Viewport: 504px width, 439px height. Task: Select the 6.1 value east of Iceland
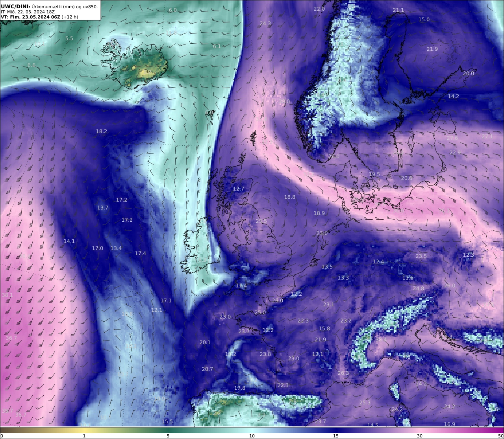coord(217,46)
